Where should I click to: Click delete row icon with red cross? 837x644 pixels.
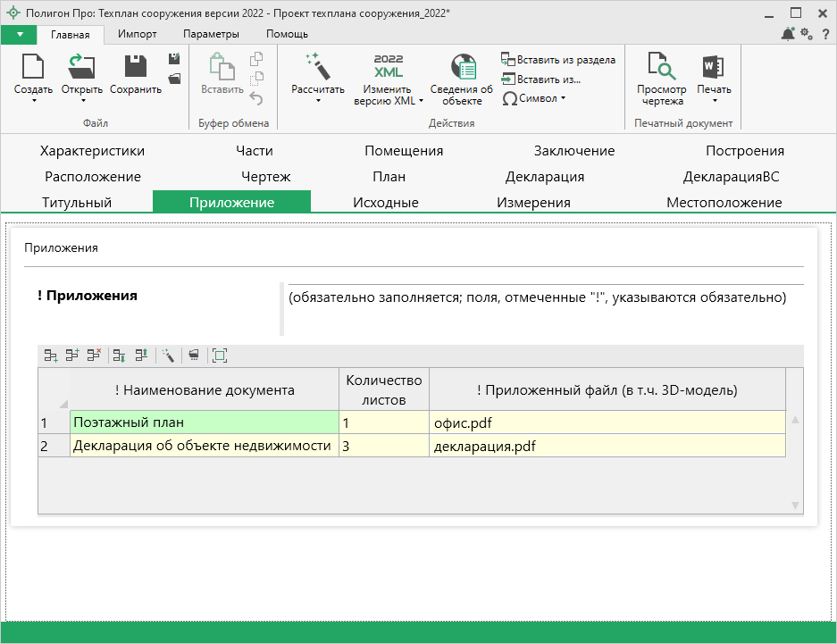coord(94,355)
